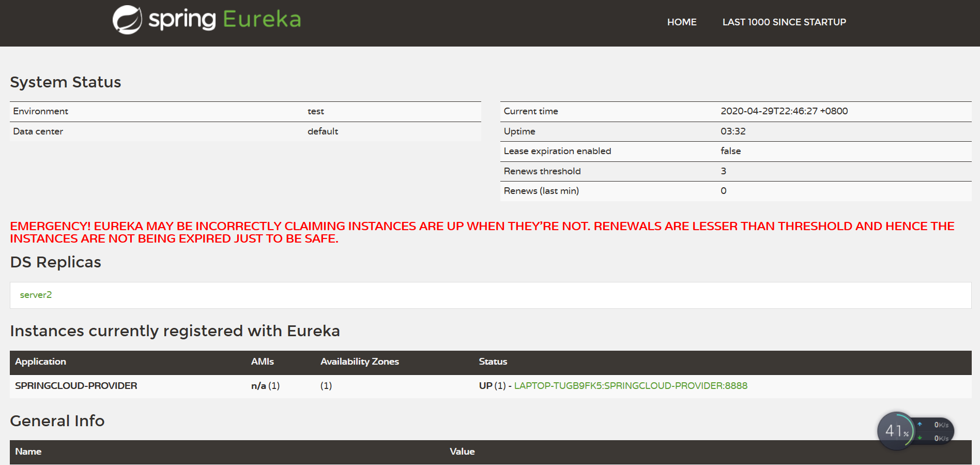Select the renews last min value 0
This screenshot has width=980, height=465.
(x=723, y=191)
